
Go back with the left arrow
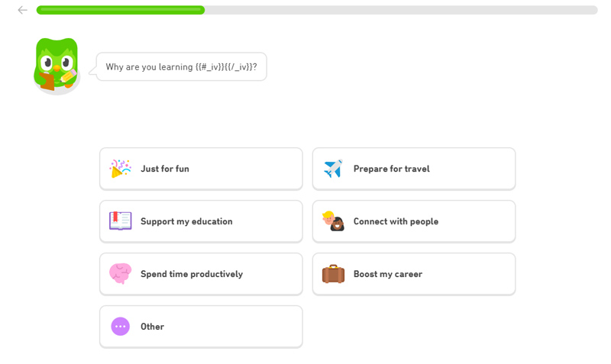[x=23, y=10]
